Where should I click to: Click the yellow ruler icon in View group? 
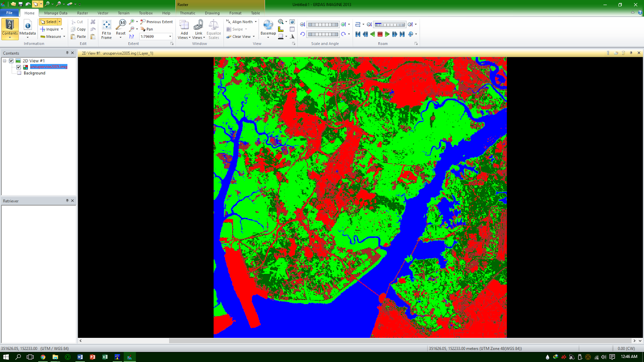tap(281, 29)
